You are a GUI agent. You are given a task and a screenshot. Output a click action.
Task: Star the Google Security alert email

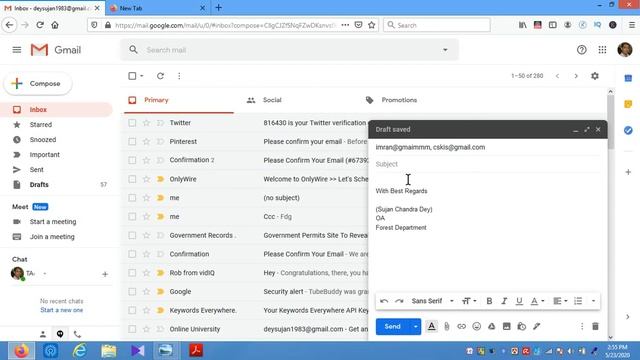[x=146, y=291]
